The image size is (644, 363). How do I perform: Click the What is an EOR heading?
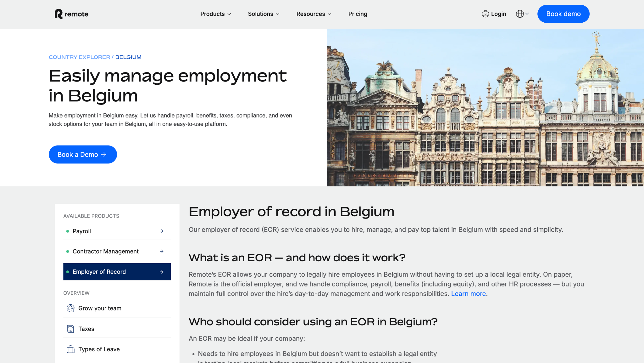coord(297,258)
